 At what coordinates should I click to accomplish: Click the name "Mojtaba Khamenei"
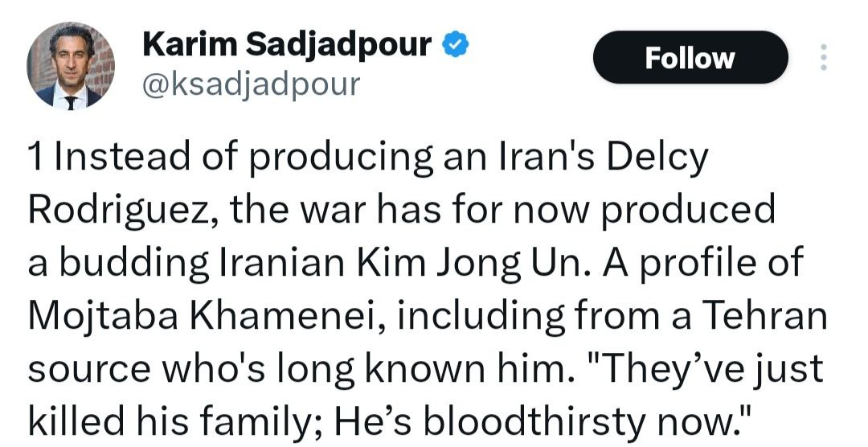click(x=209, y=317)
